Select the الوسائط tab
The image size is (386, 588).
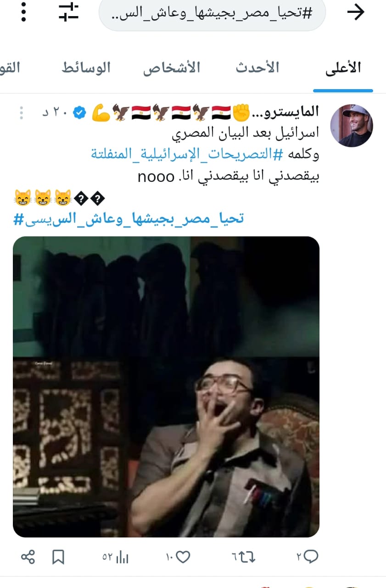coord(86,68)
